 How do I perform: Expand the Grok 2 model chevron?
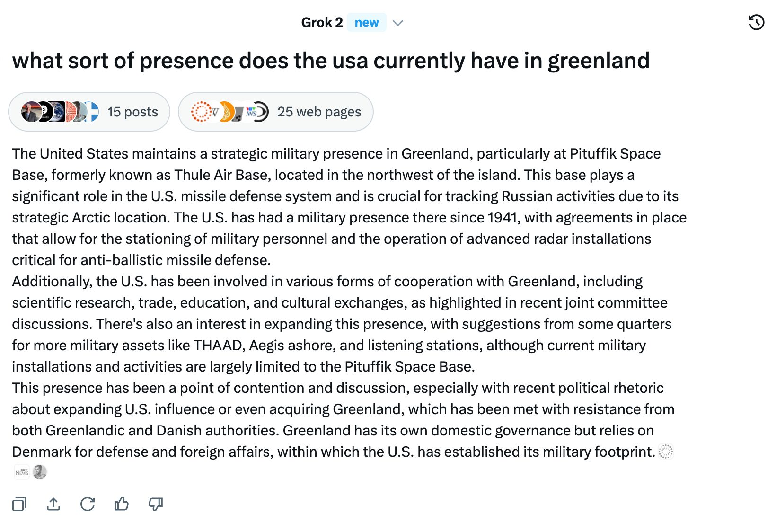[x=398, y=23]
